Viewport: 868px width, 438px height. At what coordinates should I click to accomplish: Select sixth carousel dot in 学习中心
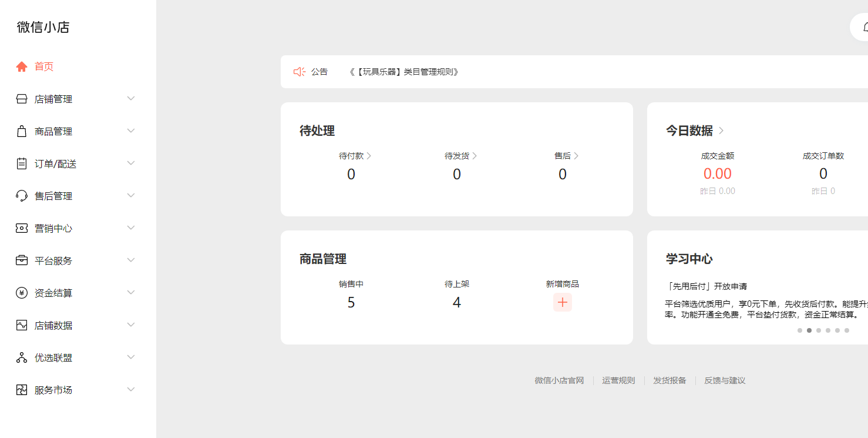(x=847, y=330)
